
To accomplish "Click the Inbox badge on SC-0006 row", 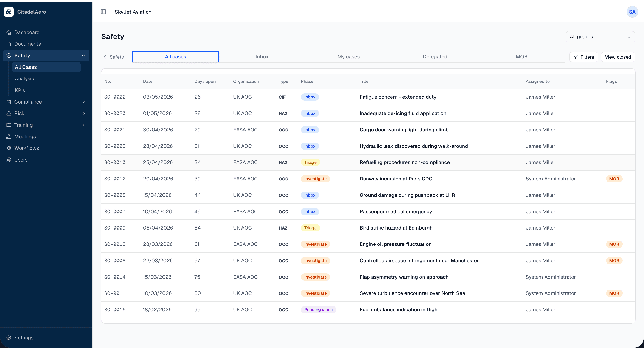I will [310, 146].
